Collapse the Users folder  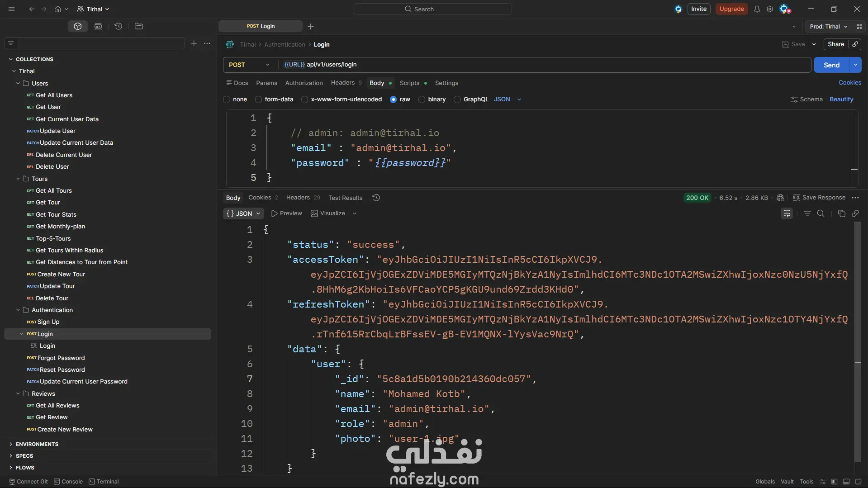18,84
